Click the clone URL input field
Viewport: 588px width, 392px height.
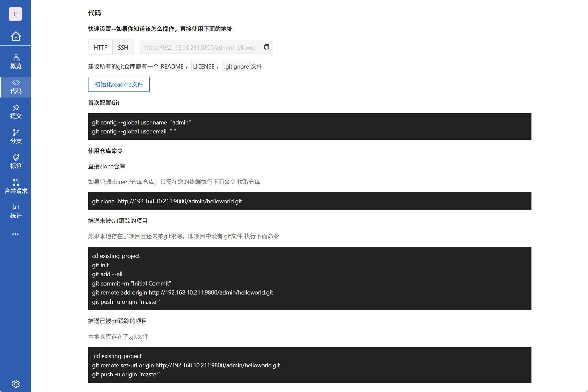[x=200, y=47]
